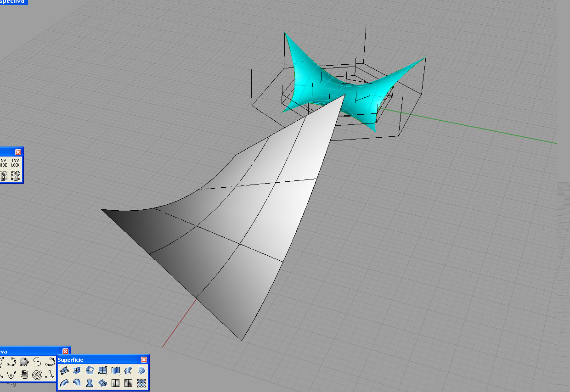Image resolution: width=570 pixels, height=392 pixels.
Task: Select Loft surface tool
Action: 129,370
